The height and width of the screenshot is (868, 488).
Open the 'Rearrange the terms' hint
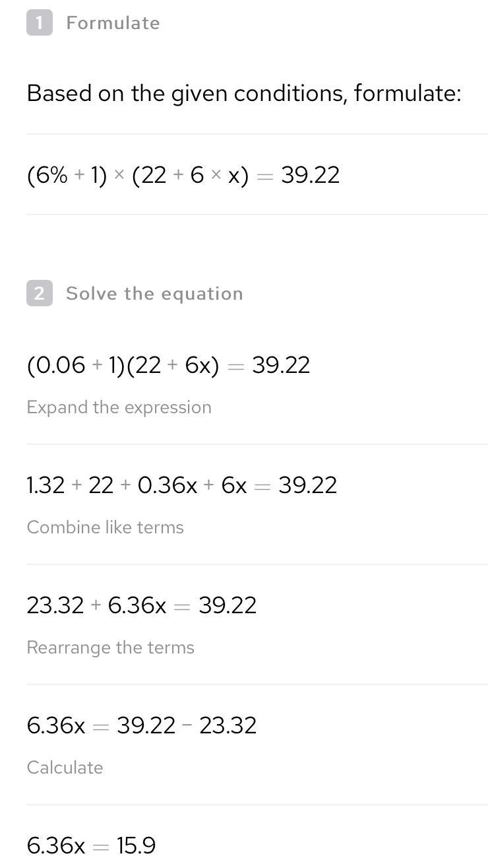tap(110, 647)
